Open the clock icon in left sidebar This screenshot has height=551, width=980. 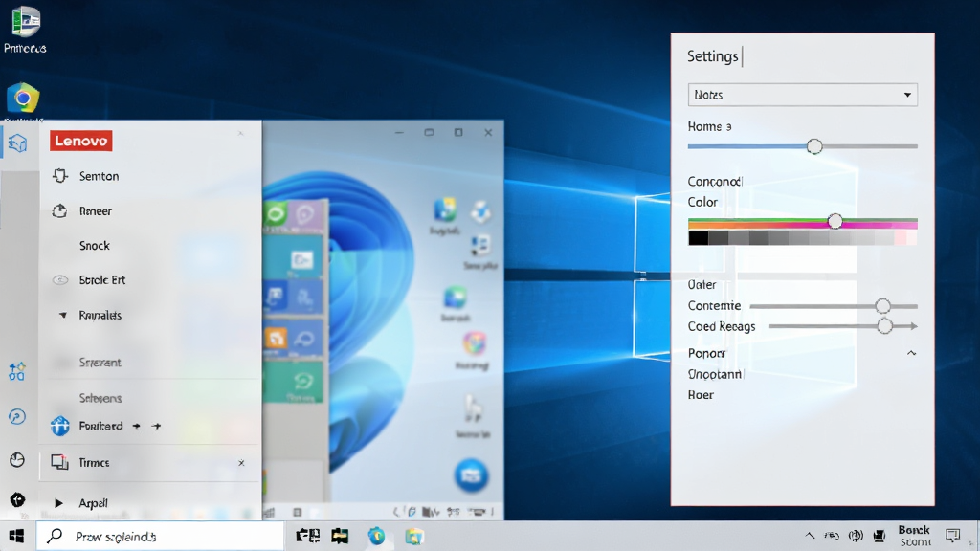click(x=17, y=460)
